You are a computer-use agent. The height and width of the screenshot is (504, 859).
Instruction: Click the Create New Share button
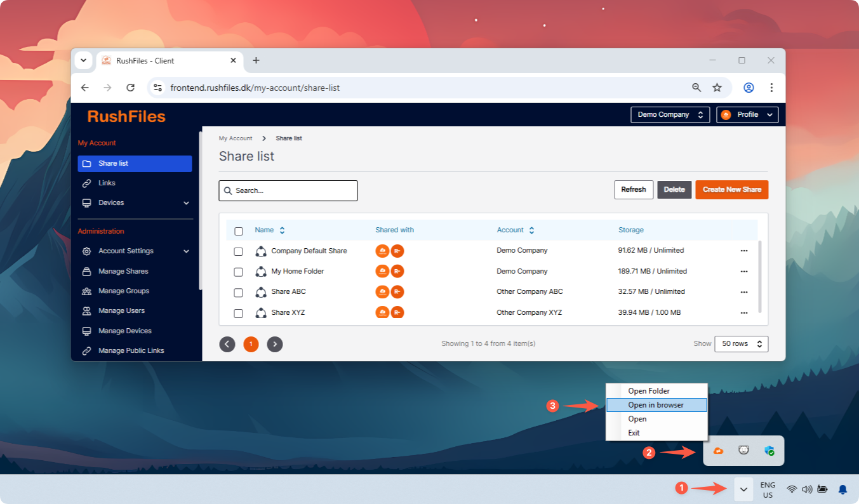pos(732,190)
